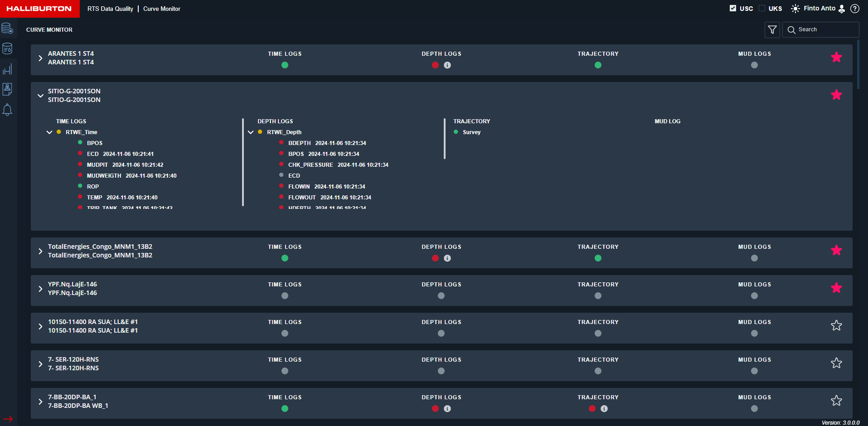
Task: Click the Finto Anto username
Action: point(820,8)
